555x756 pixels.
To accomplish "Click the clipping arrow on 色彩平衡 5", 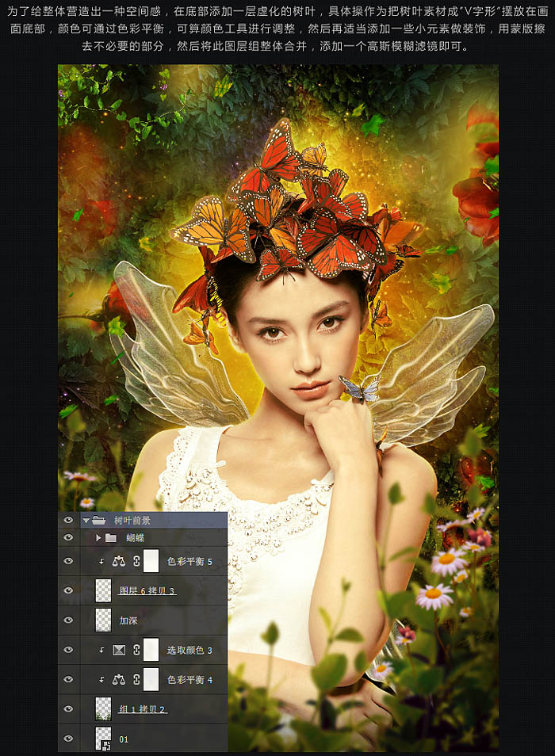I will (x=101, y=561).
